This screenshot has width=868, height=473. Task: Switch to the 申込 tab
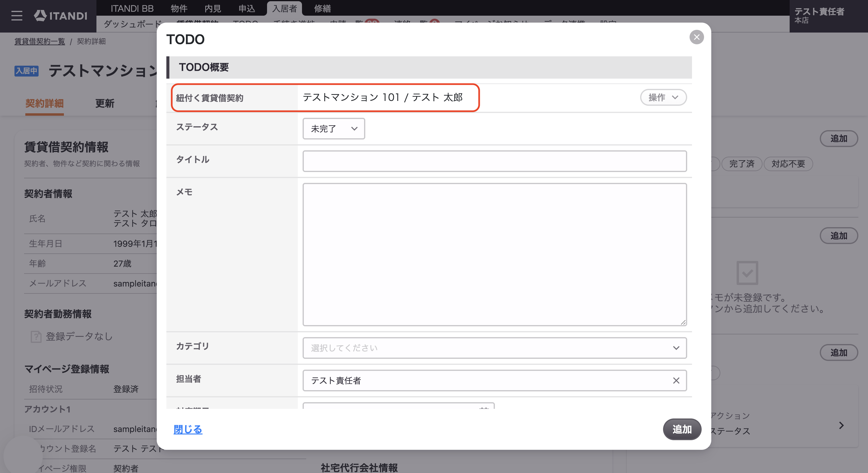(247, 8)
